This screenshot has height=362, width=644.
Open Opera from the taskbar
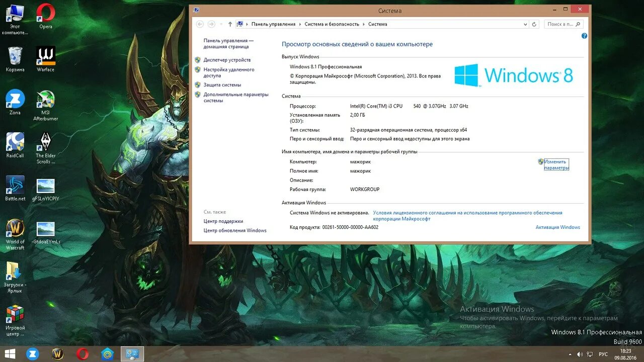click(x=83, y=354)
